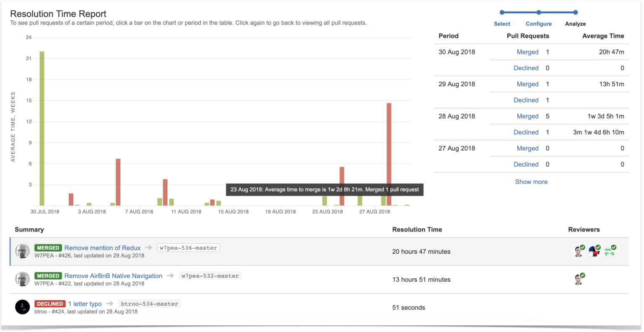Click the arrow icon before w7pea-536-master branch

click(149, 247)
